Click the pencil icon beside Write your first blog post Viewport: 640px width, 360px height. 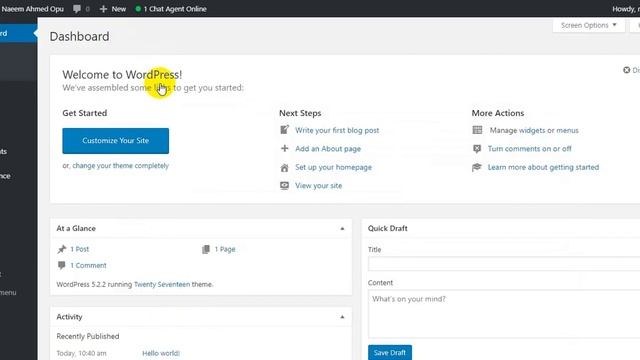pyautogui.click(x=284, y=130)
